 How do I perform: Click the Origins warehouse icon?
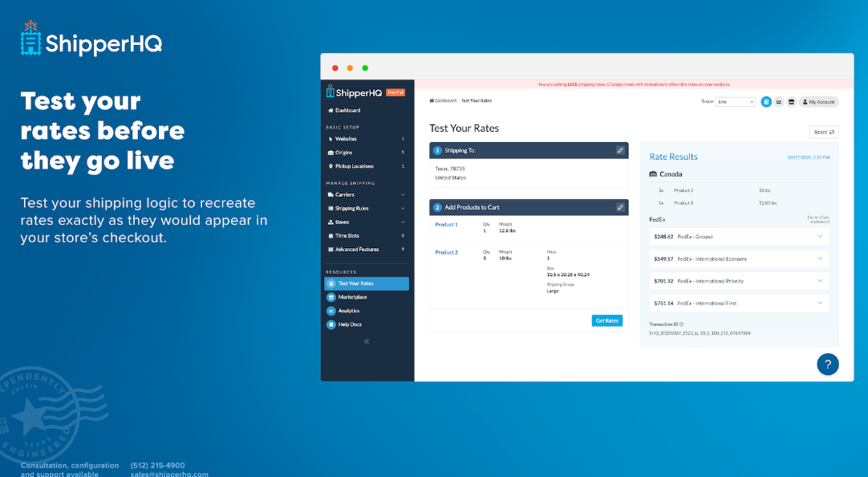click(x=331, y=153)
